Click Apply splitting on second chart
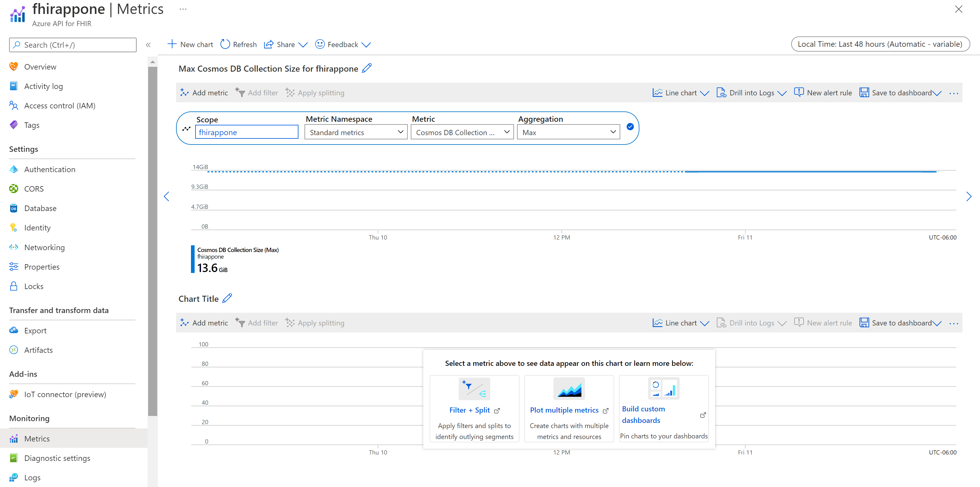Screen dimensions: 980x487 coord(315,323)
